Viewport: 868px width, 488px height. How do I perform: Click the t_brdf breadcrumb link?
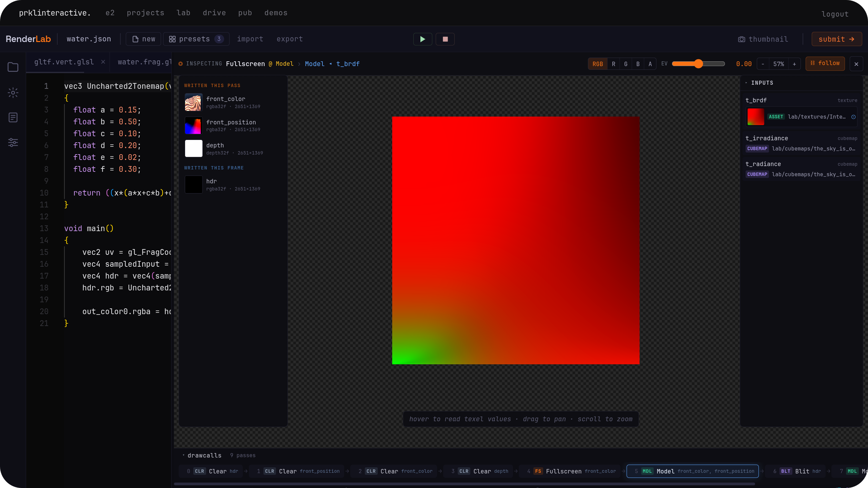tap(348, 64)
